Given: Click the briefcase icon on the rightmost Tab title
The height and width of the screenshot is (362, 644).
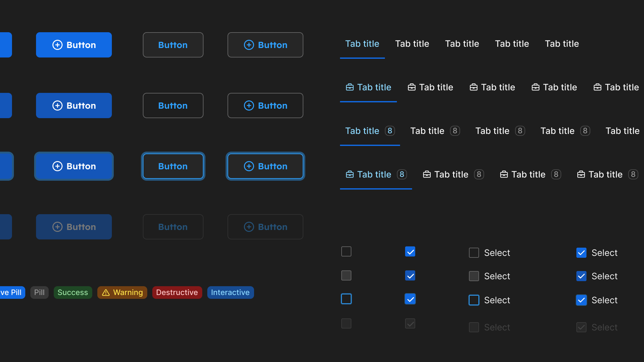Looking at the screenshot, I should (598, 87).
